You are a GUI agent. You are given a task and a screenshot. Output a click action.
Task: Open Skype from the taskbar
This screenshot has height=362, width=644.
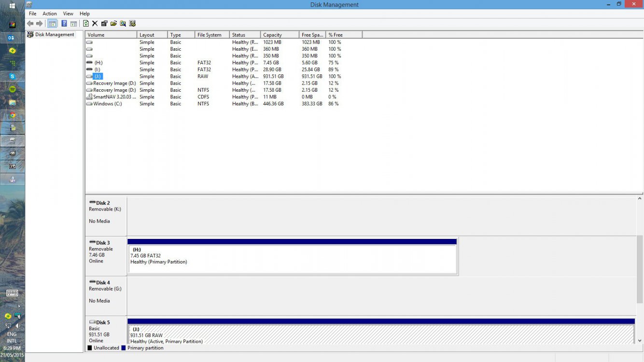point(13,76)
